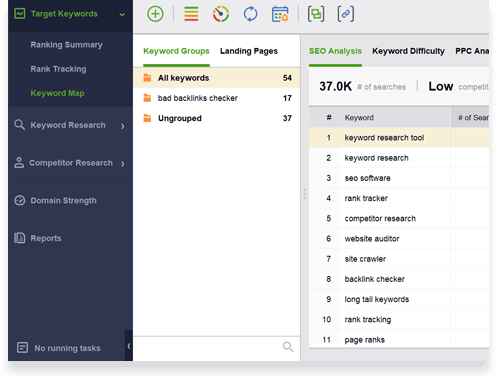This screenshot has height=379, width=497.
Task: Open the striped list view toolbar icon
Action: pos(191,14)
